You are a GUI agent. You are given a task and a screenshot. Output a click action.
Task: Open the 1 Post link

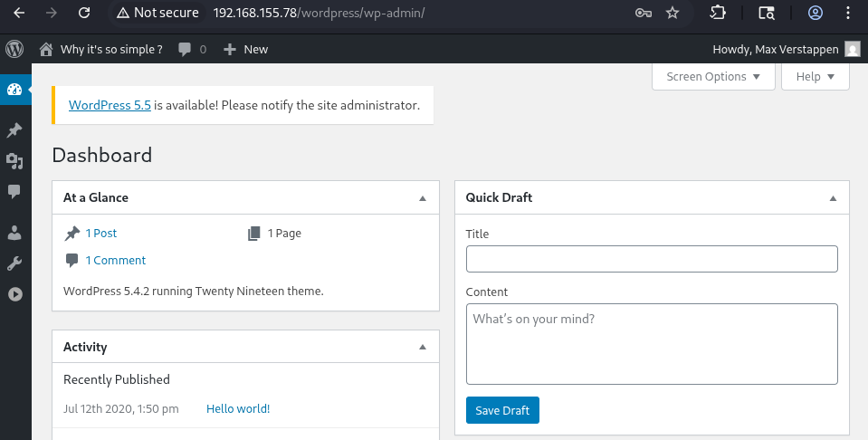(100, 233)
